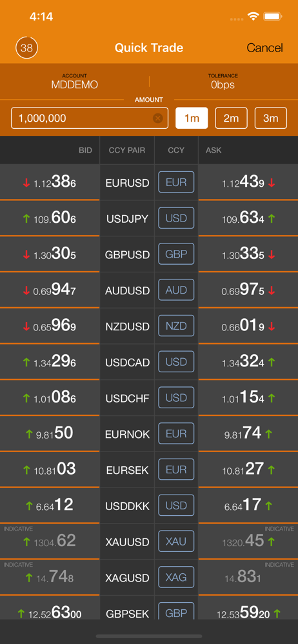The height and width of the screenshot is (644, 298).
Task: Tap the 38 countdown timer circle
Action: (26, 48)
